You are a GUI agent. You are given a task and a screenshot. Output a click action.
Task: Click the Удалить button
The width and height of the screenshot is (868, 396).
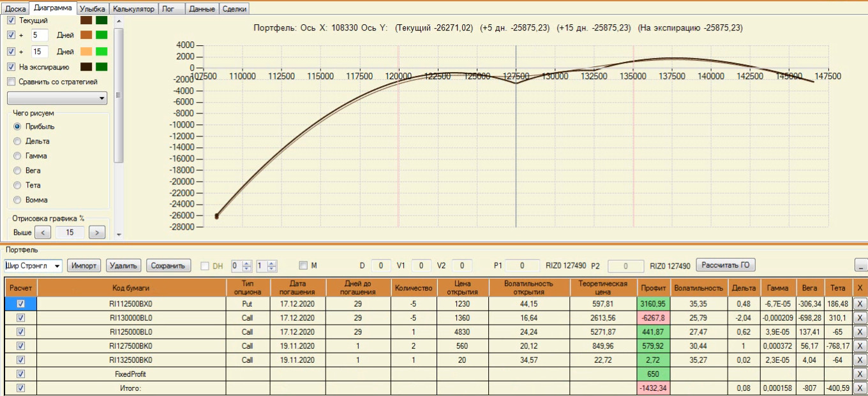click(124, 265)
